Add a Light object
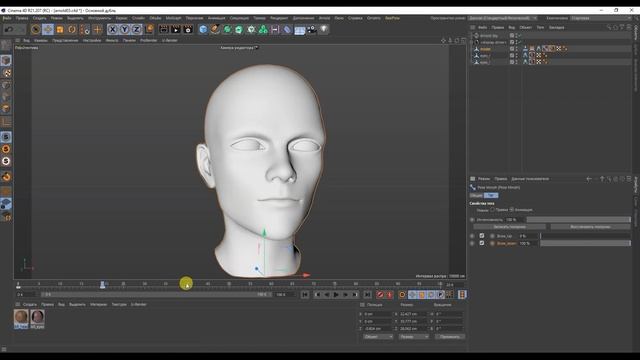The image size is (640, 360). (x=324, y=29)
